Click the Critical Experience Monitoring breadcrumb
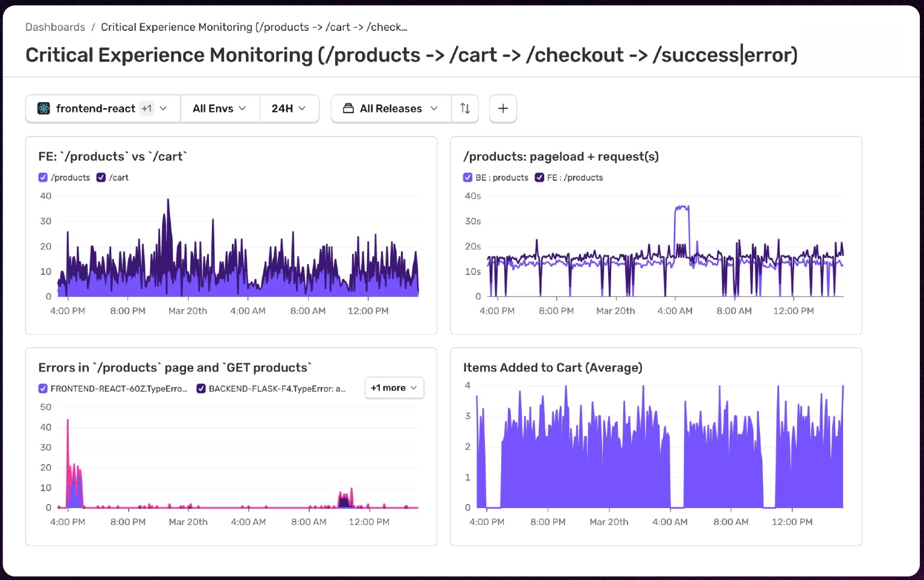Viewport: 924px width, 580px height. pyautogui.click(x=254, y=27)
